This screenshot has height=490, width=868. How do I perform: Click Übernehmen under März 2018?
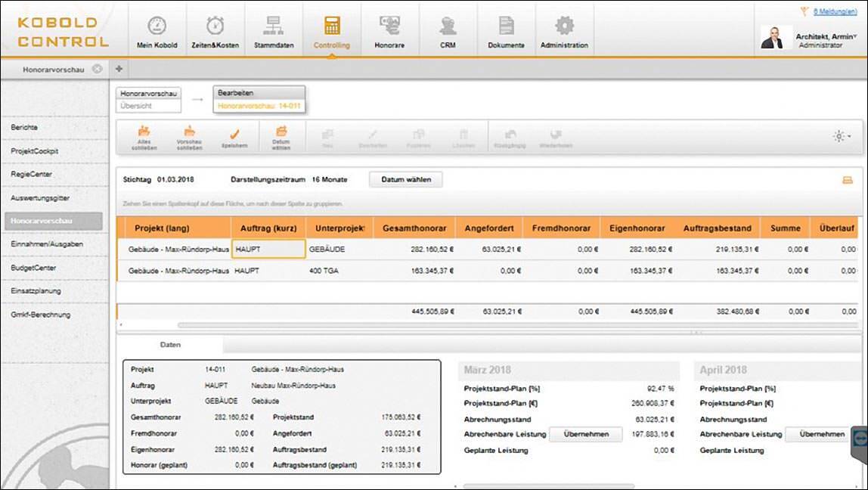click(x=586, y=434)
